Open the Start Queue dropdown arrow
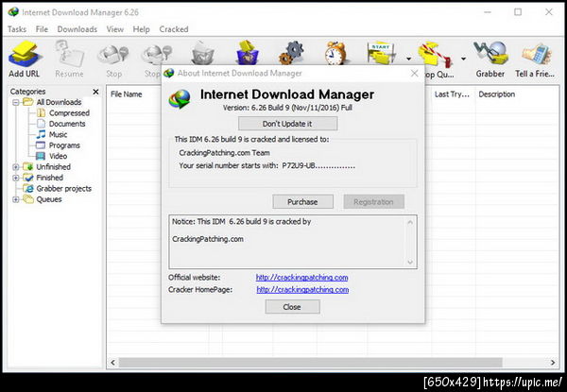The width and height of the screenshot is (567, 392). [x=408, y=59]
